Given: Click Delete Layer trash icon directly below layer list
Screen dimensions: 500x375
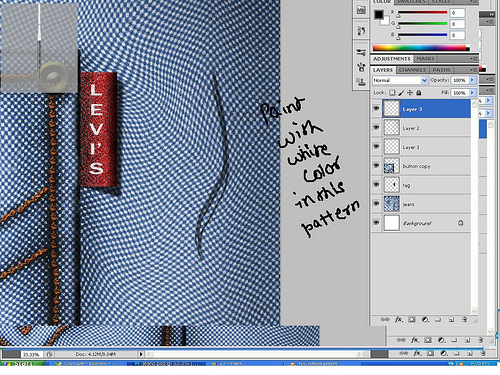Looking at the screenshot, I should click(x=464, y=319).
